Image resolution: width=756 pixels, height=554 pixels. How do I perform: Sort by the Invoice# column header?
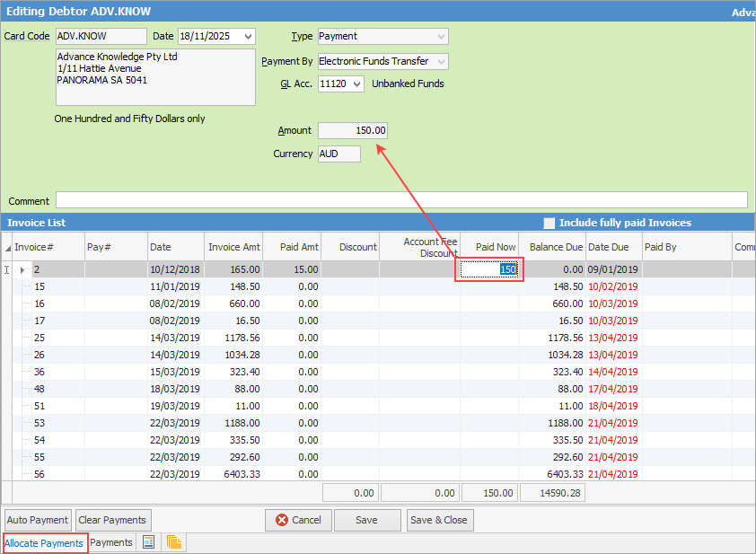click(x=48, y=247)
